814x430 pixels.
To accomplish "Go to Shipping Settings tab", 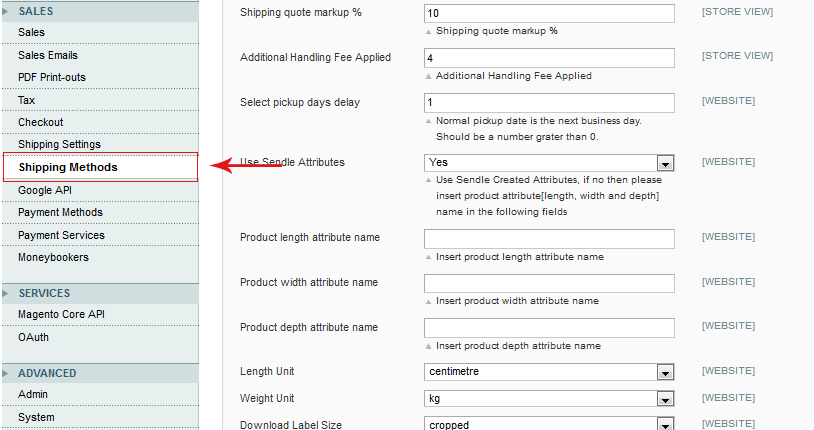I will tap(59, 145).
